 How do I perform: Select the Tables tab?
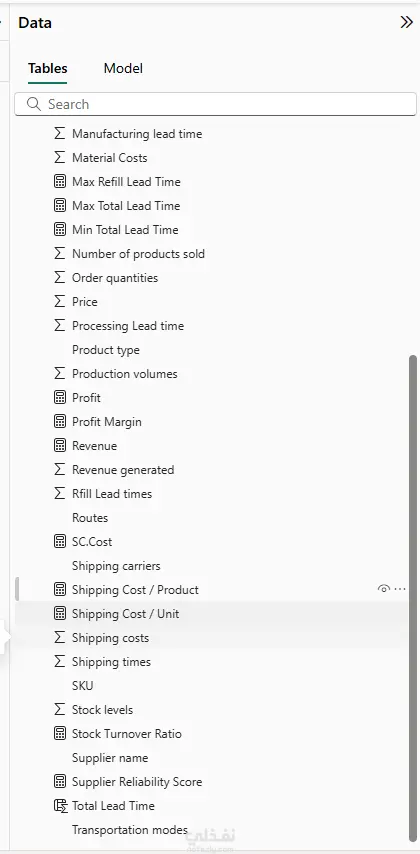[x=47, y=69]
